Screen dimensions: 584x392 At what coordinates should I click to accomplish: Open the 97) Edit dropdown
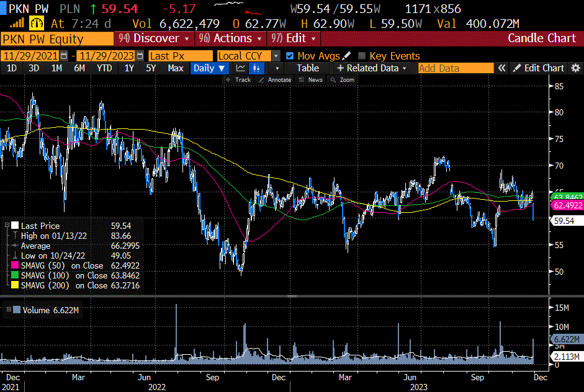click(294, 38)
